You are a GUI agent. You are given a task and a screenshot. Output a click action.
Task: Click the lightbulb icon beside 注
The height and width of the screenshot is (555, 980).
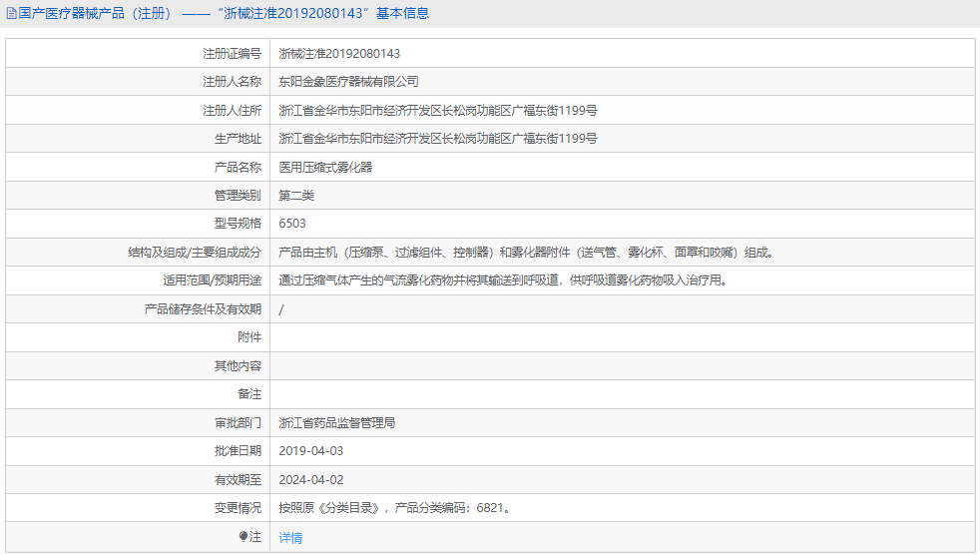pyautogui.click(x=244, y=536)
